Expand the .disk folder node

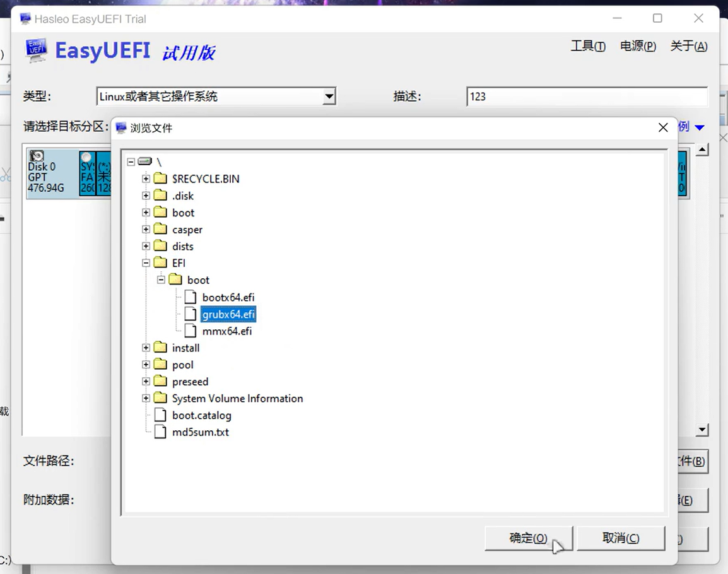pyautogui.click(x=146, y=196)
